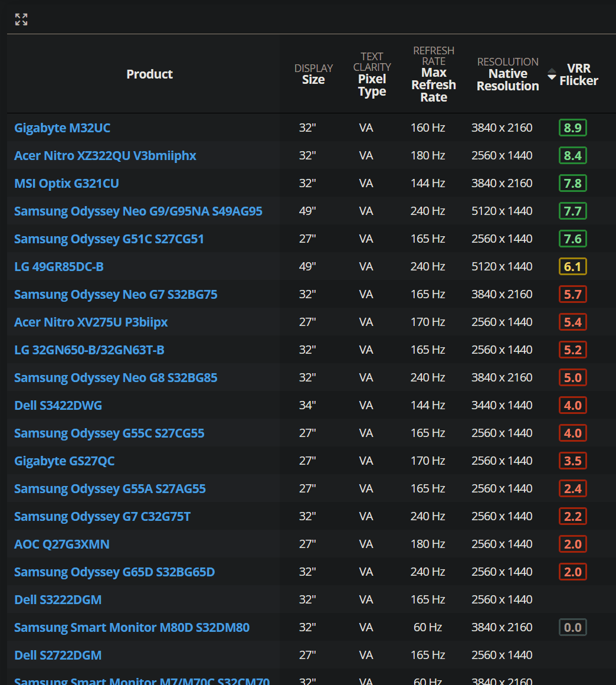This screenshot has width=616, height=685.
Task: Select 3440 x 1440 resolution cell
Action: (x=502, y=406)
